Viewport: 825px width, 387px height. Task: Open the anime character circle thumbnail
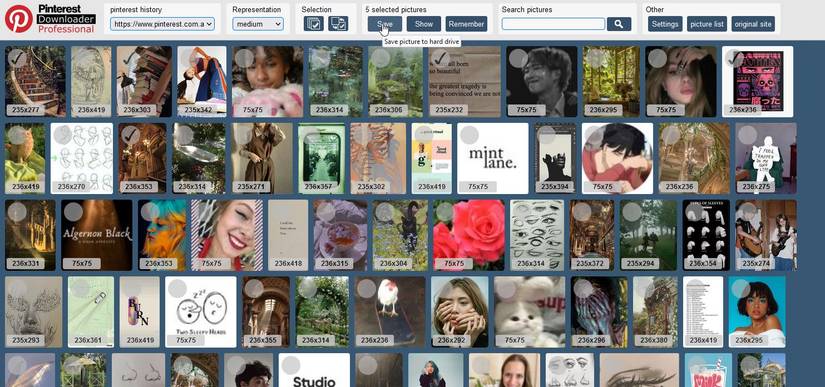pyautogui.click(x=617, y=158)
